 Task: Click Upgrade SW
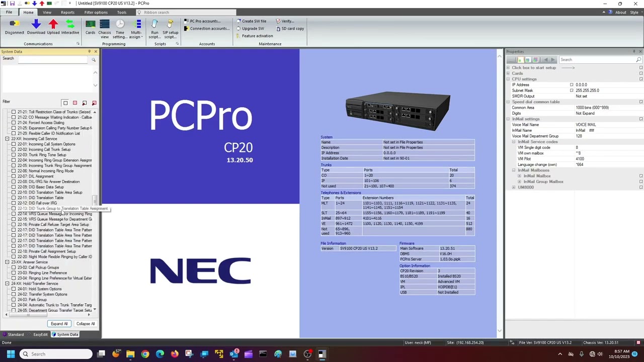pyautogui.click(x=250, y=29)
